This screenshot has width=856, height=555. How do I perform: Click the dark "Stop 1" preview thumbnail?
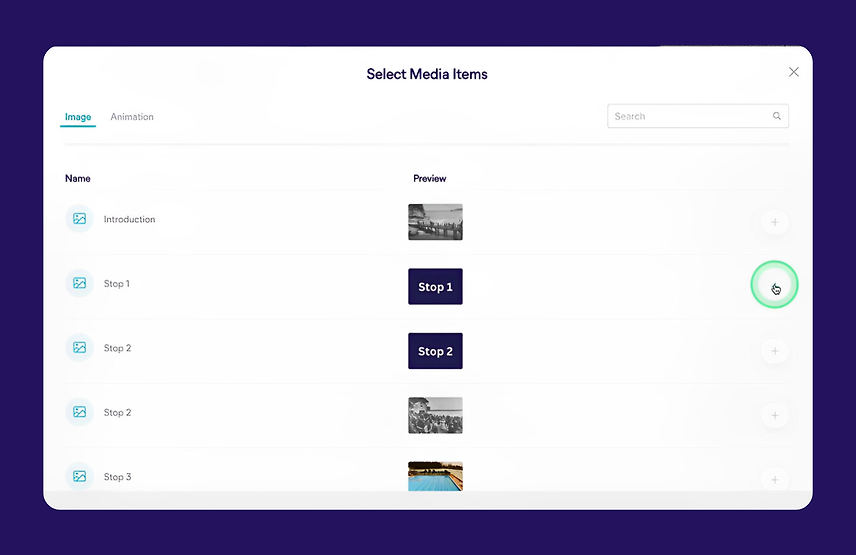[435, 287]
